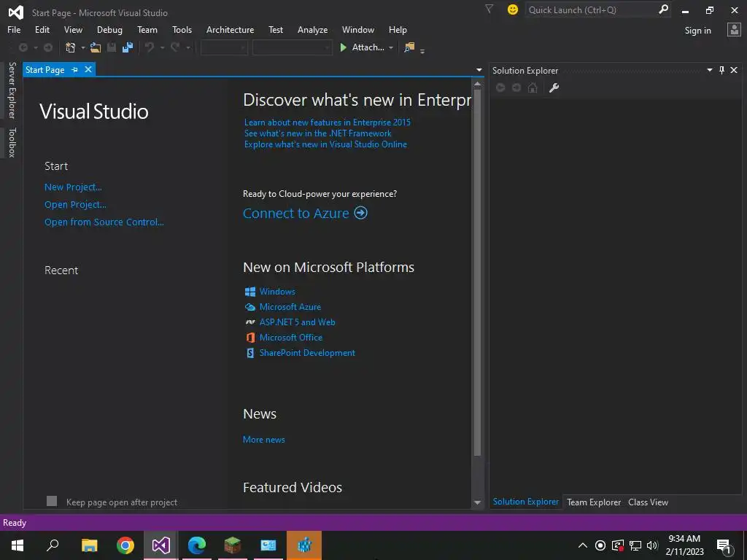Open the File menu

14,29
